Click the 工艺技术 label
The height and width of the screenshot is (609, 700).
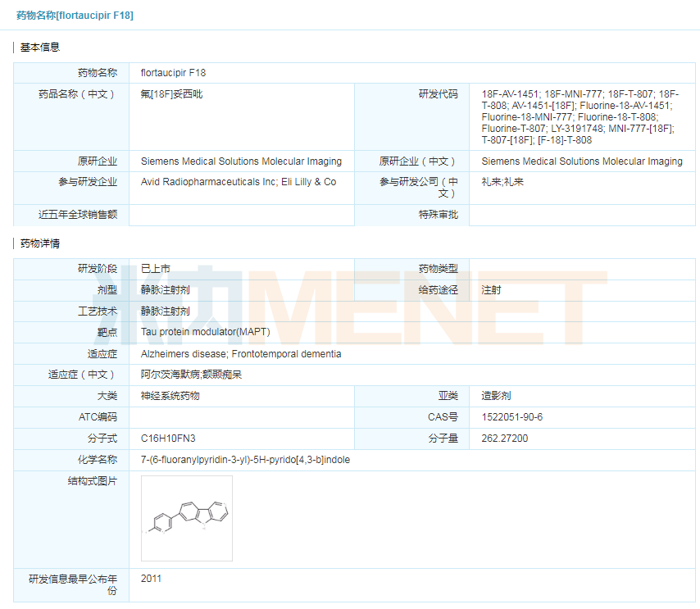[98, 311]
